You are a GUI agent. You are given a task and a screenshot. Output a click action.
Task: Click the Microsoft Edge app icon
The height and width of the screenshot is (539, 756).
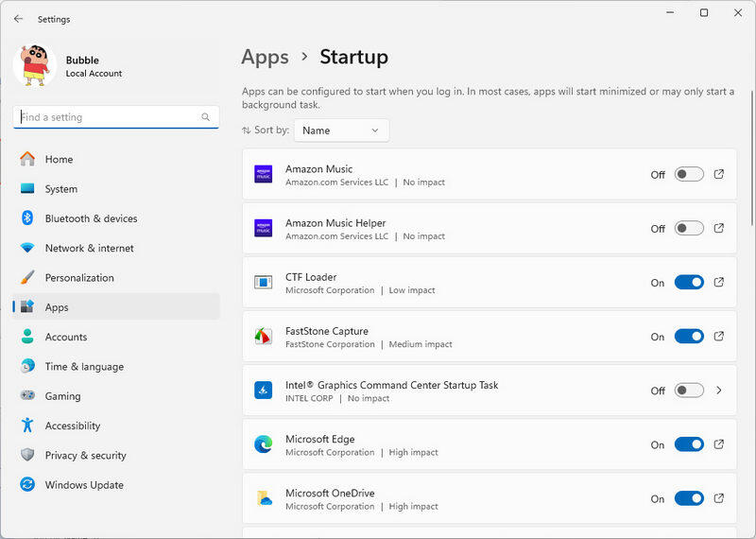click(x=264, y=444)
